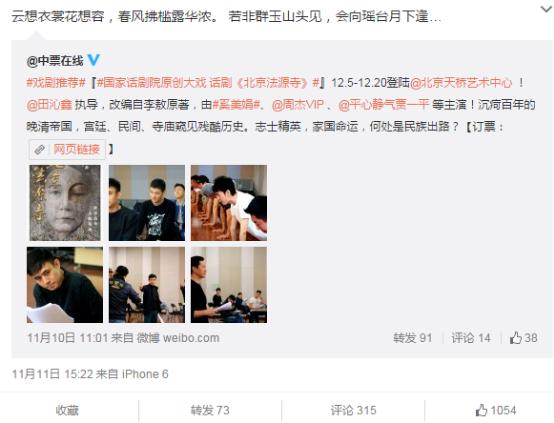The height and width of the screenshot is (423, 554).
Task: Open the 转发 73 repost tab
Action: pyautogui.click(x=210, y=410)
